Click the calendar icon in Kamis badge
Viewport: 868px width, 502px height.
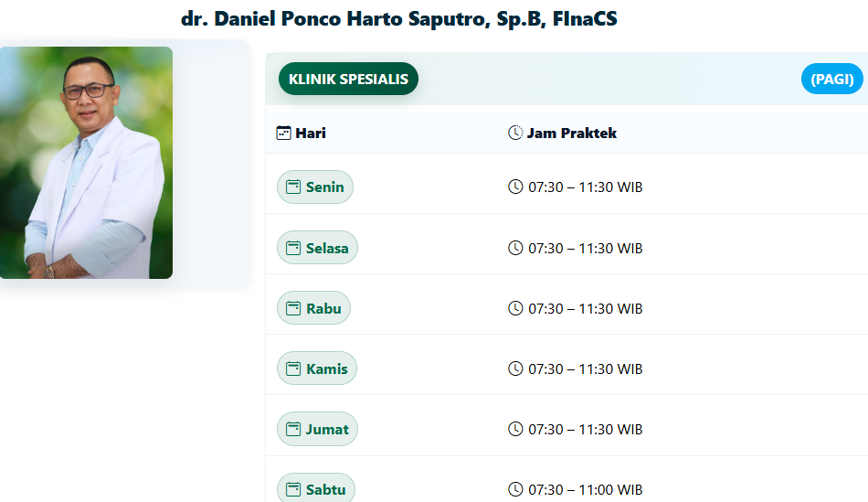293,368
